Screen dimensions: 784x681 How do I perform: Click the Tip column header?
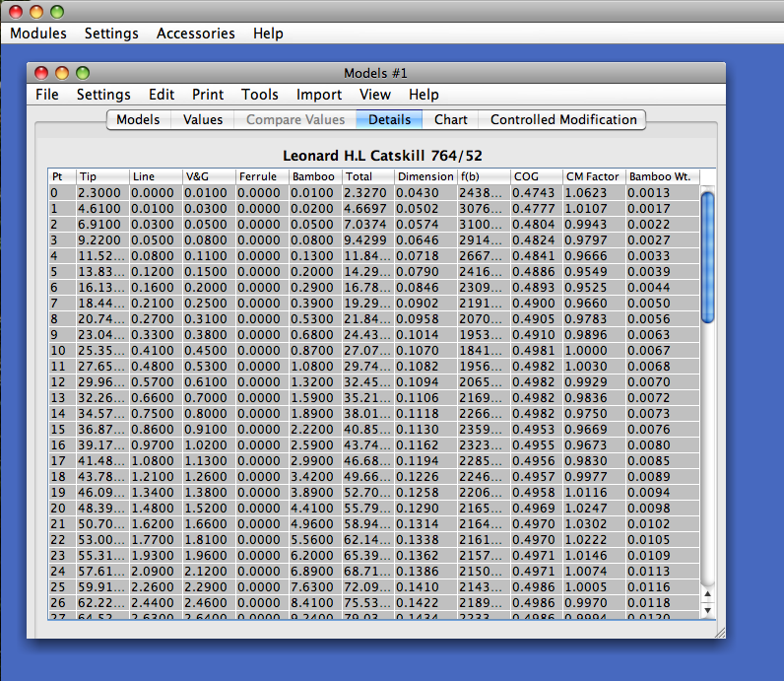[102, 176]
